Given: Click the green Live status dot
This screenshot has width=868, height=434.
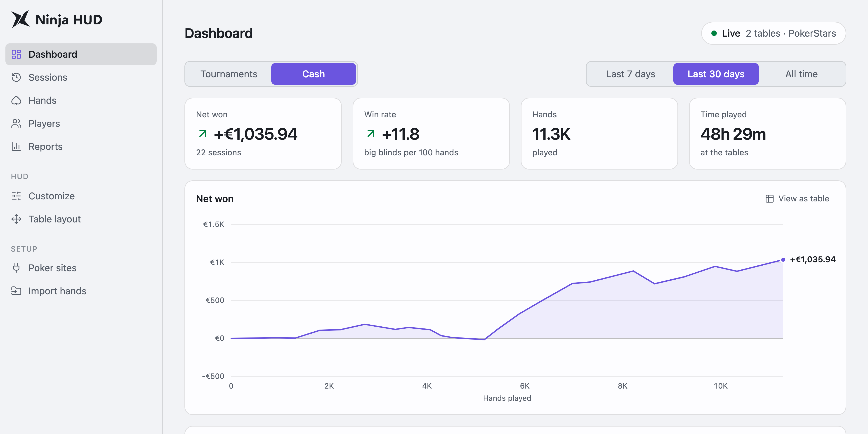Looking at the screenshot, I should [x=714, y=33].
